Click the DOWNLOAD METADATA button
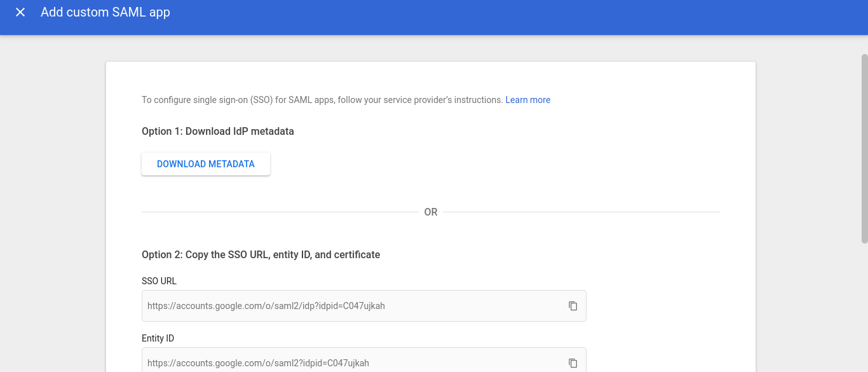This screenshot has width=868, height=372. [x=206, y=164]
